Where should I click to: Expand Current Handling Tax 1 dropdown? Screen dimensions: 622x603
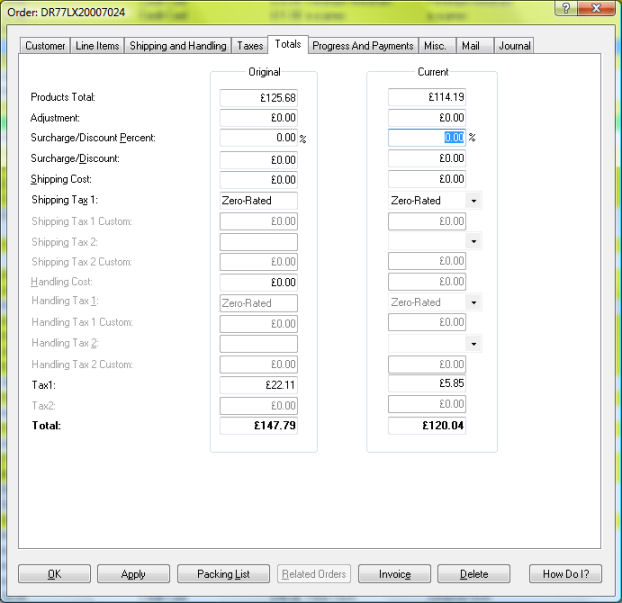(x=473, y=303)
